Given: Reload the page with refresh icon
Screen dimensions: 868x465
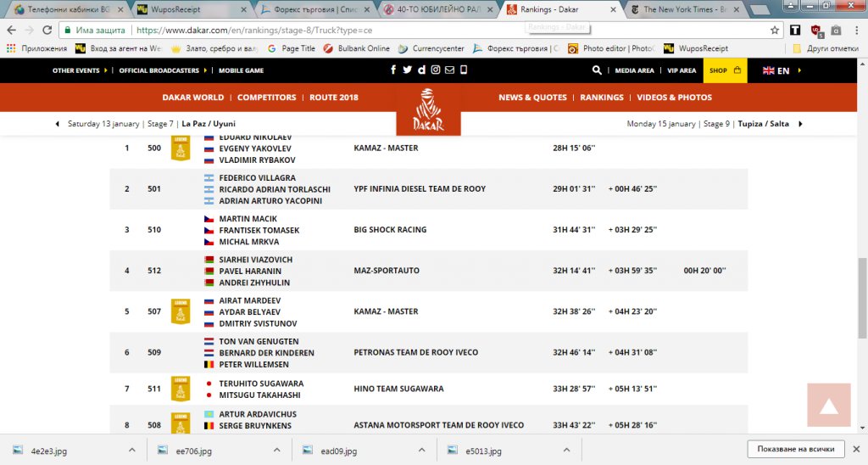Looking at the screenshot, I should (x=47, y=30).
